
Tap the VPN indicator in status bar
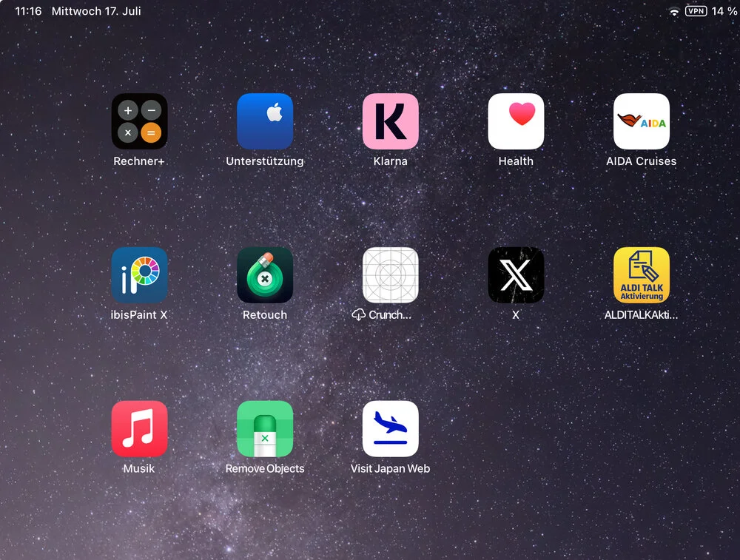point(696,12)
